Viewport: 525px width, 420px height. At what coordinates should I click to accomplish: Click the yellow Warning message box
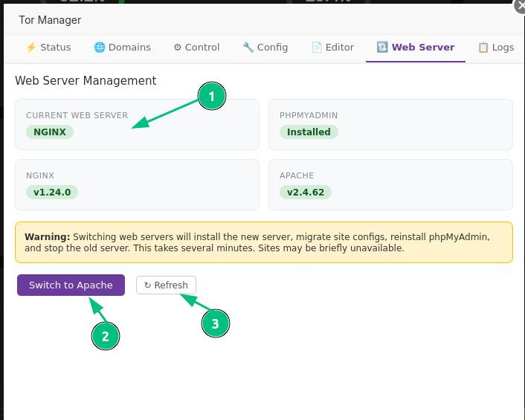pyautogui.click(x=264, y=242)
